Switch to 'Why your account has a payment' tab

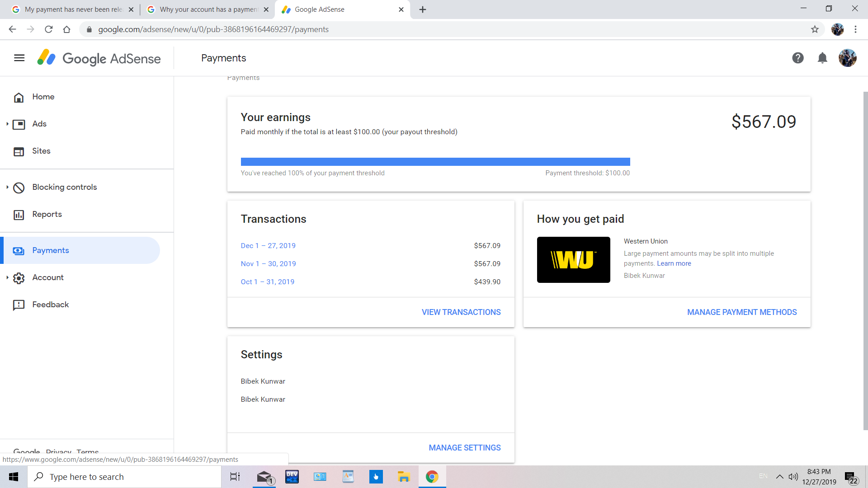pyautogui.click(x=207, y=9)
